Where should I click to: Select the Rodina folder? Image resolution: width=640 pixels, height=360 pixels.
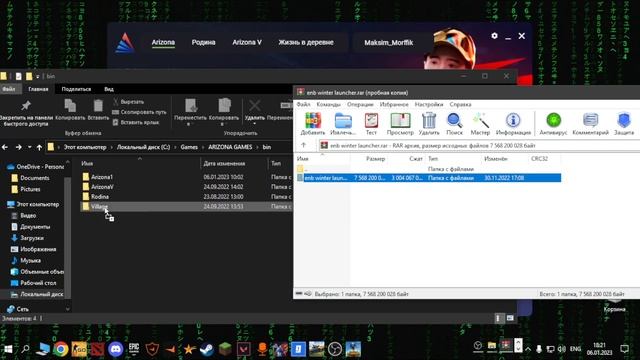coord(100,196)
